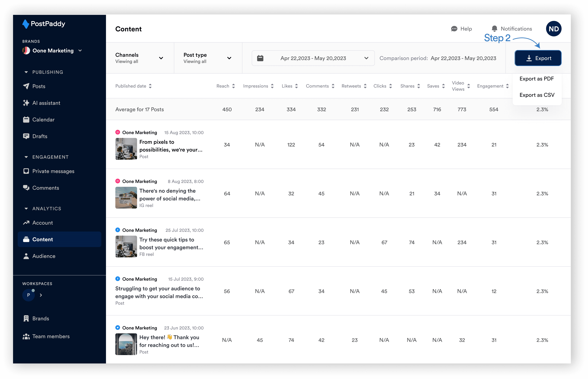Click the Calendar sidebar icon
This screenshot has width=588, height=379.
pos(26,120)
